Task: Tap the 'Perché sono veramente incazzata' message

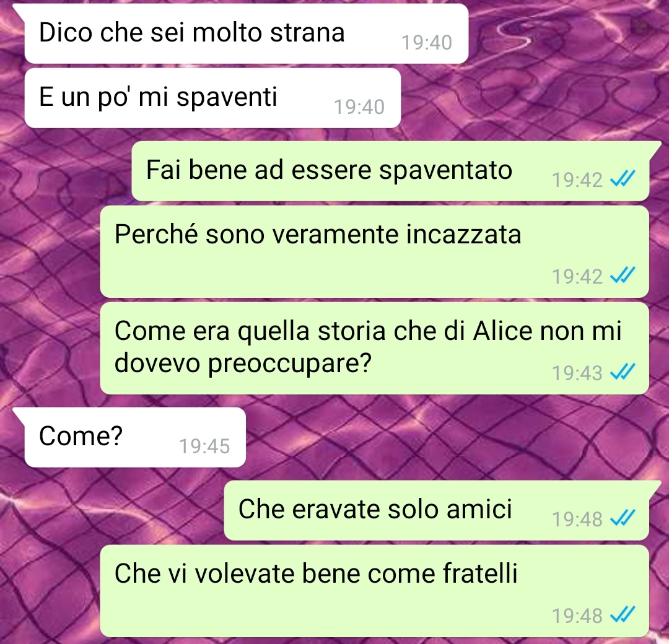Action: [x=375, y=251]
